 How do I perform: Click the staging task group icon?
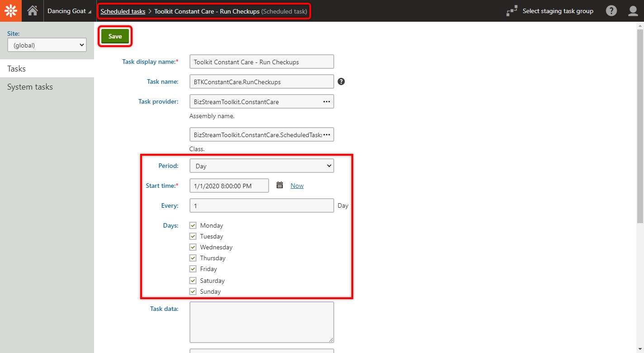(x=512, y=11)
